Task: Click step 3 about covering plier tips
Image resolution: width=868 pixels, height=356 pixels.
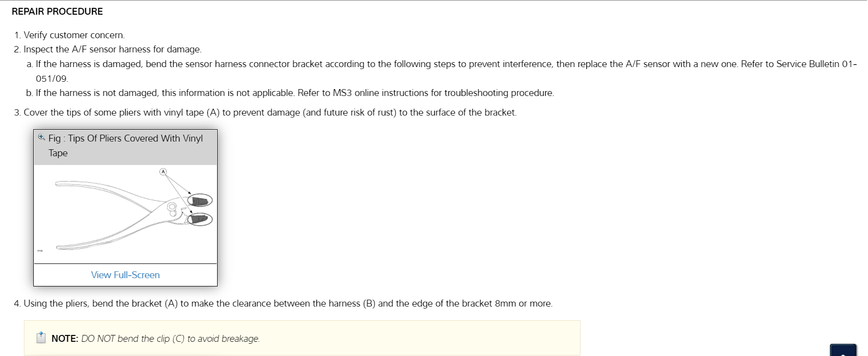Action: pyautogui.click(x=270, y=112)
